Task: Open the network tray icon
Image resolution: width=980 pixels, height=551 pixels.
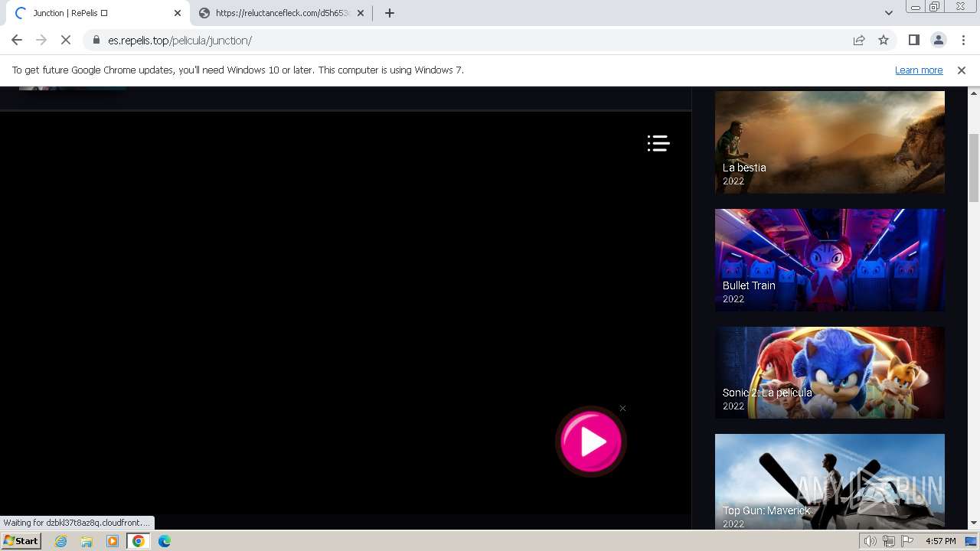Action: click(x=889, y=541)
